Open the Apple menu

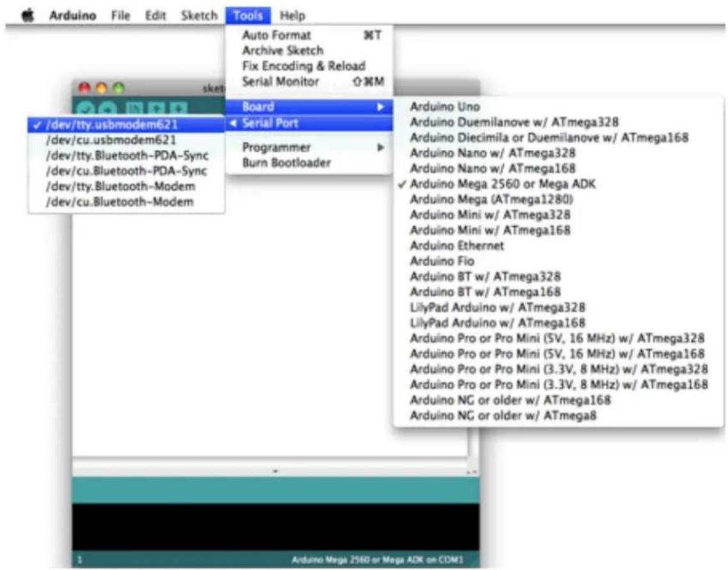point(28,15)
